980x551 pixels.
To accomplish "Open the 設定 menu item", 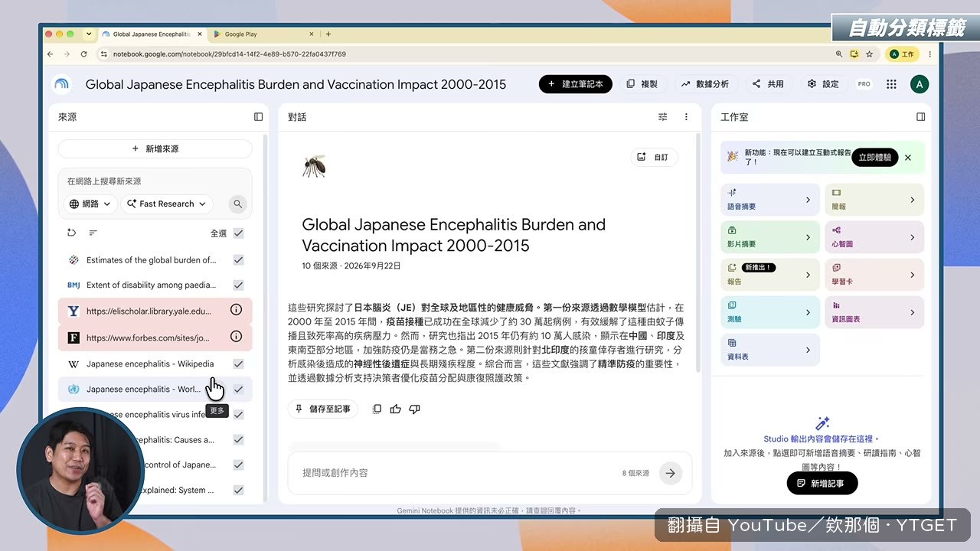I will [x=823, y=84].
